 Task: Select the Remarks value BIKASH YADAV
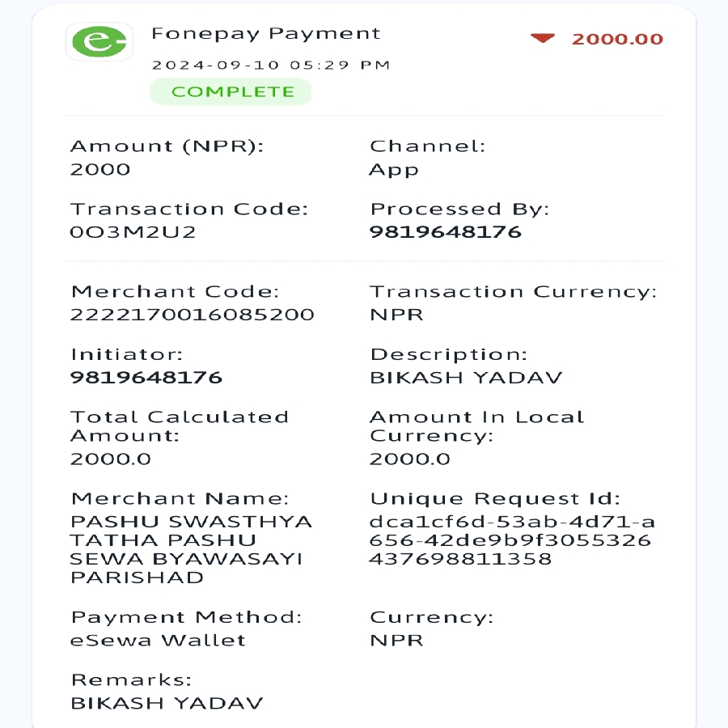coord(167,703)
